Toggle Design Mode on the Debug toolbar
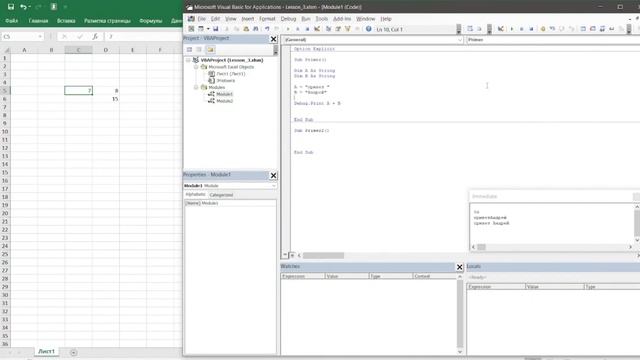640x360 pixels. (500, 29)
